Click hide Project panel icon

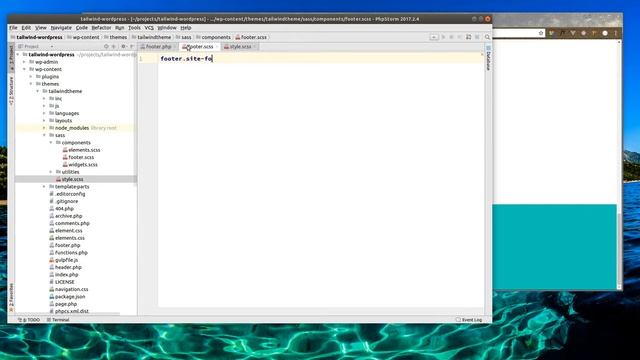point(132,47)
